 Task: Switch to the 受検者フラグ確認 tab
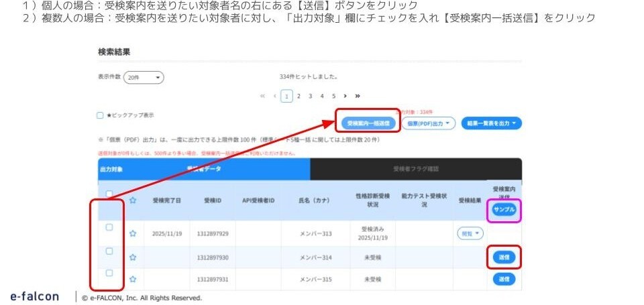click(x=415, y=170)
